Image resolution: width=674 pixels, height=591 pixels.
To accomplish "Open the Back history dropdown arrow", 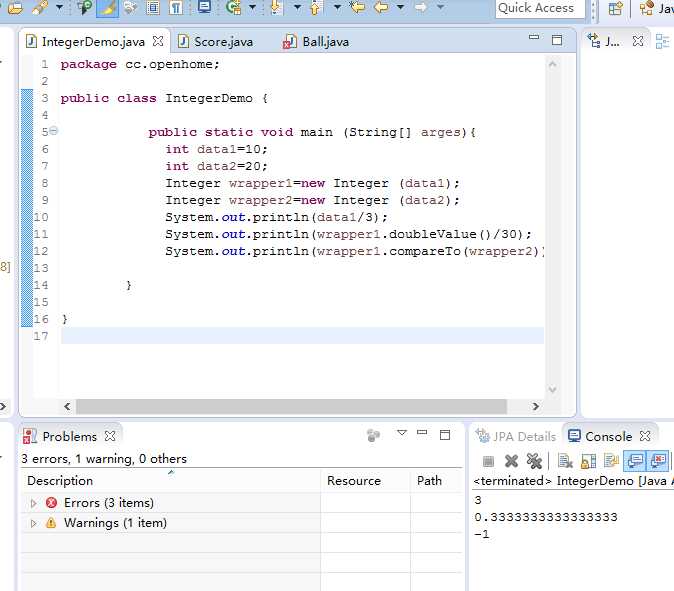I will point(401,7).
